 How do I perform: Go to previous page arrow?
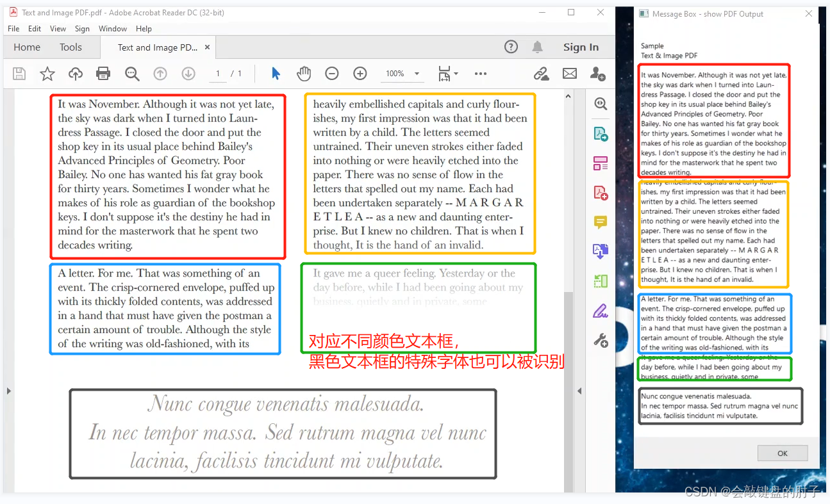pyautogui.click(x=160, y=74)
